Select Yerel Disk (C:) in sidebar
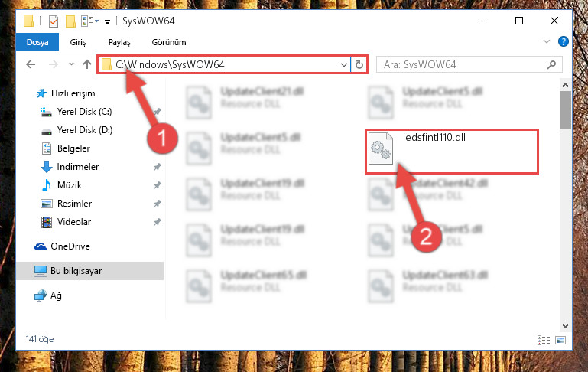 (84, 112)
